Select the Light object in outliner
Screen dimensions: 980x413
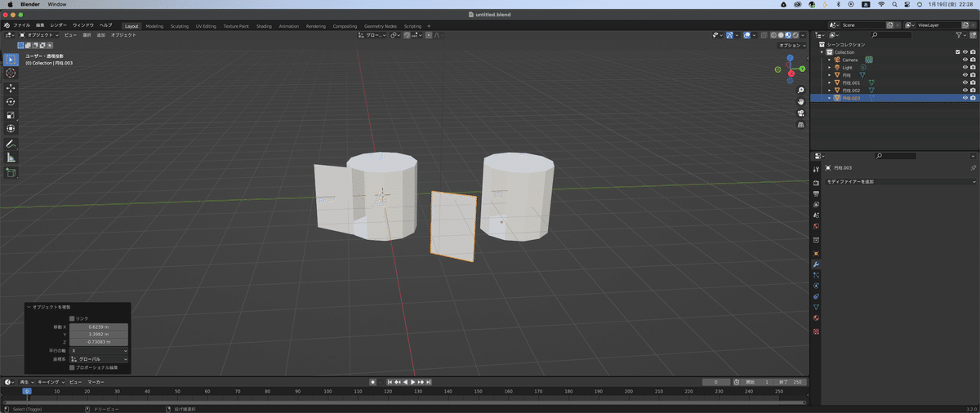tap(847, 67)
